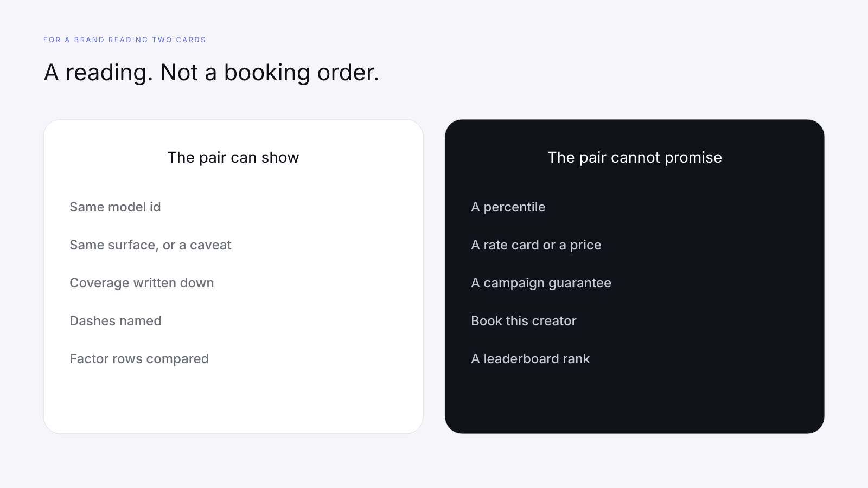This screenshot has width=868, height=488.
Task: Select 'A leaderboard rank' item
Action: point(530,359)
